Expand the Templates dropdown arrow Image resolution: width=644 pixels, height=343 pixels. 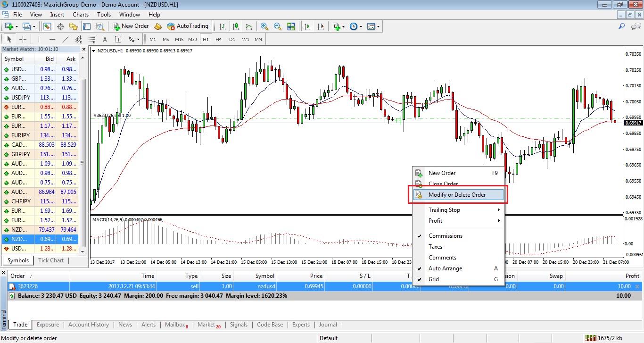(378, 27)
